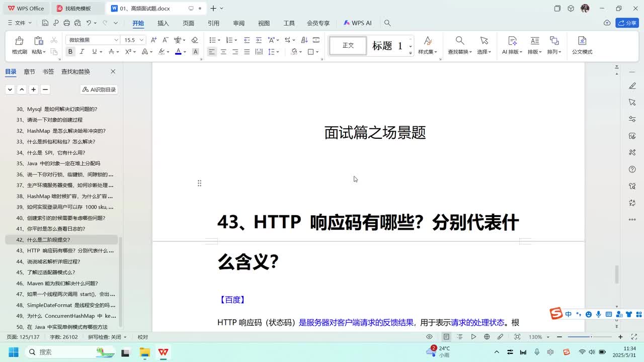
Task: Close the navigation pane with X
Action: [113, 71]
